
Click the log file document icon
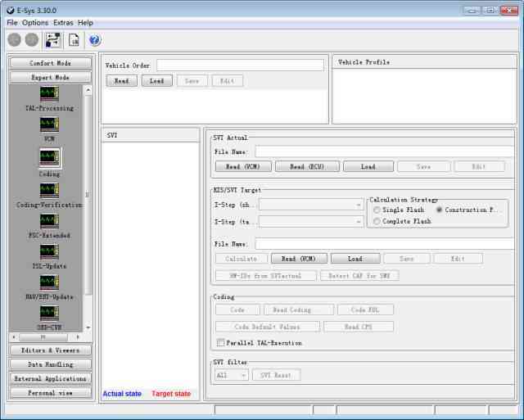point(74,40)
